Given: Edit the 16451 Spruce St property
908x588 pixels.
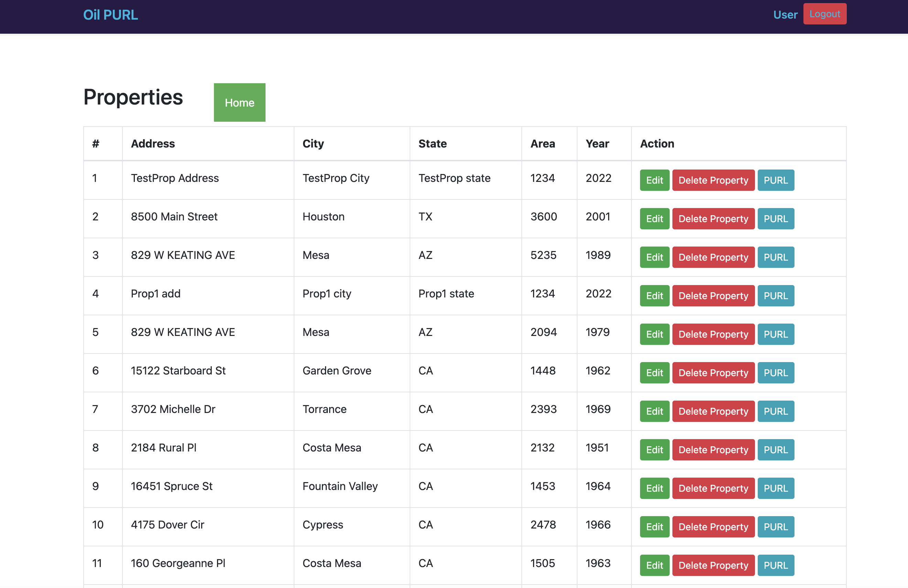Looking at the screenshot, I should tap(655, 489).
